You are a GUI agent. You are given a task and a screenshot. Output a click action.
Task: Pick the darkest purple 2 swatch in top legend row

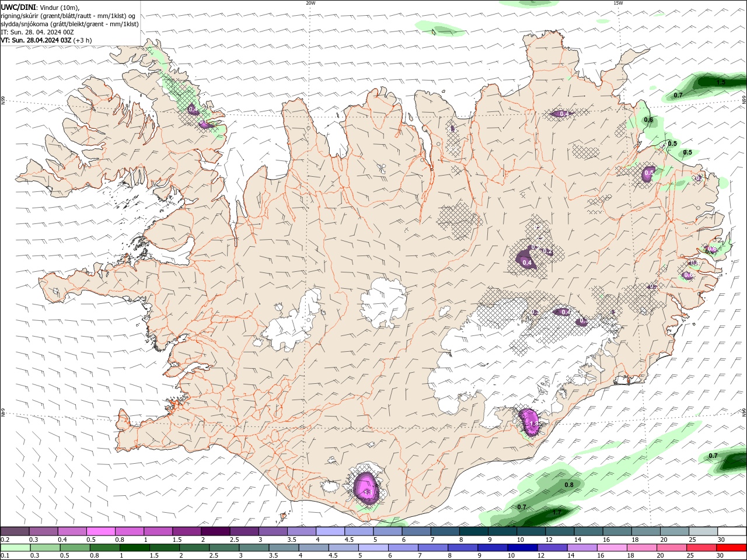(x=215, y=531)
